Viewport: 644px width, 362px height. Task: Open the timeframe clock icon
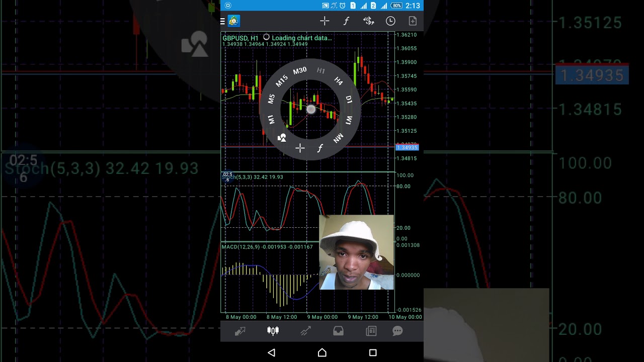click(390, 21)
